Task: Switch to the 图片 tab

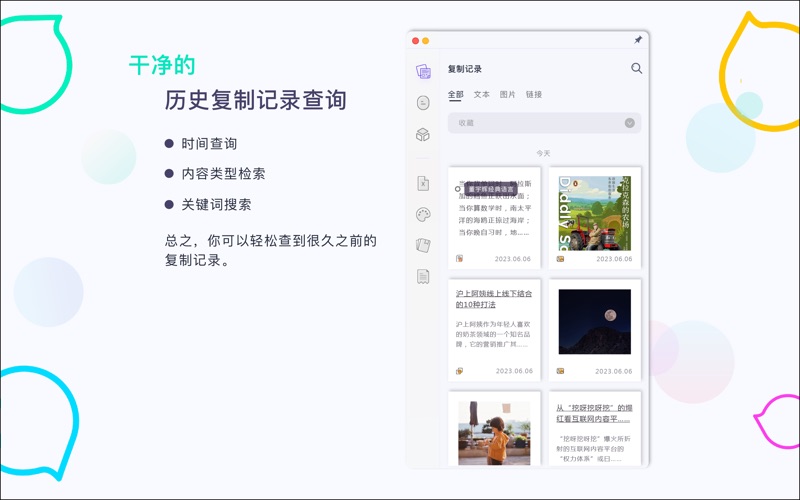Action: tap(507, 94)
